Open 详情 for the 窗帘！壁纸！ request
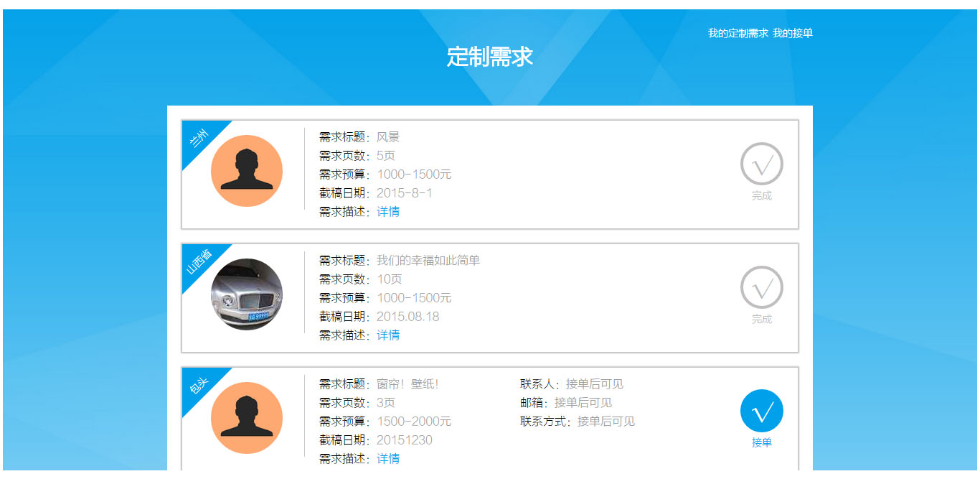The image size is (980, 479). point(388,459)
